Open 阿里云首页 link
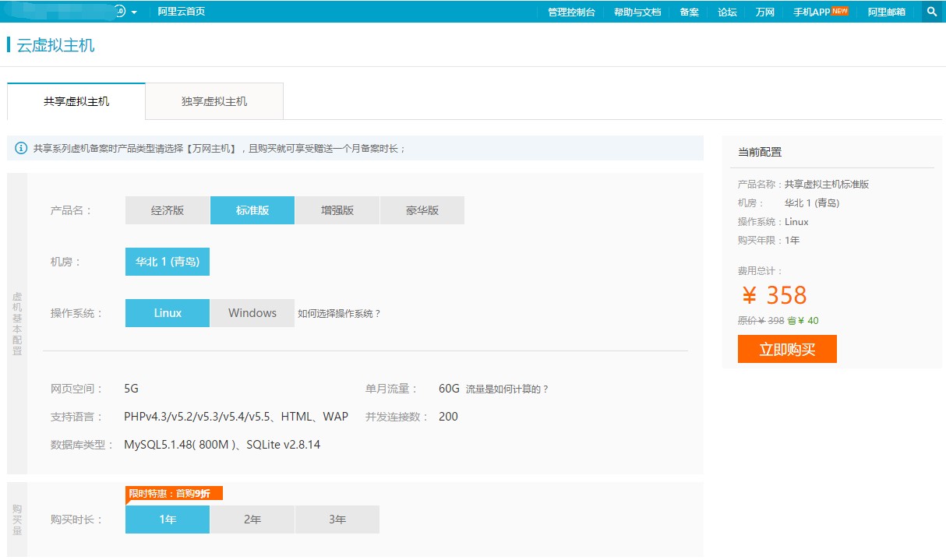Screen dimensions: 946x560 click(182, 12)
